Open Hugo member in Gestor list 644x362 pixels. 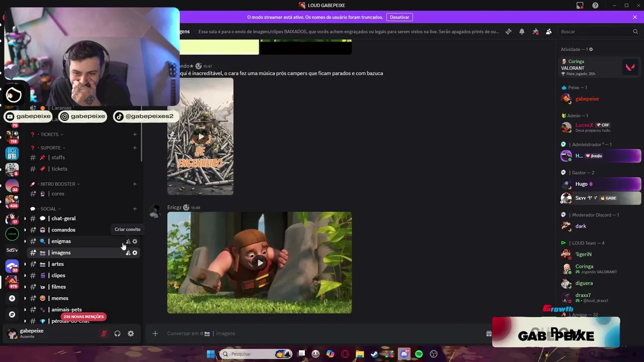[600, 184]
